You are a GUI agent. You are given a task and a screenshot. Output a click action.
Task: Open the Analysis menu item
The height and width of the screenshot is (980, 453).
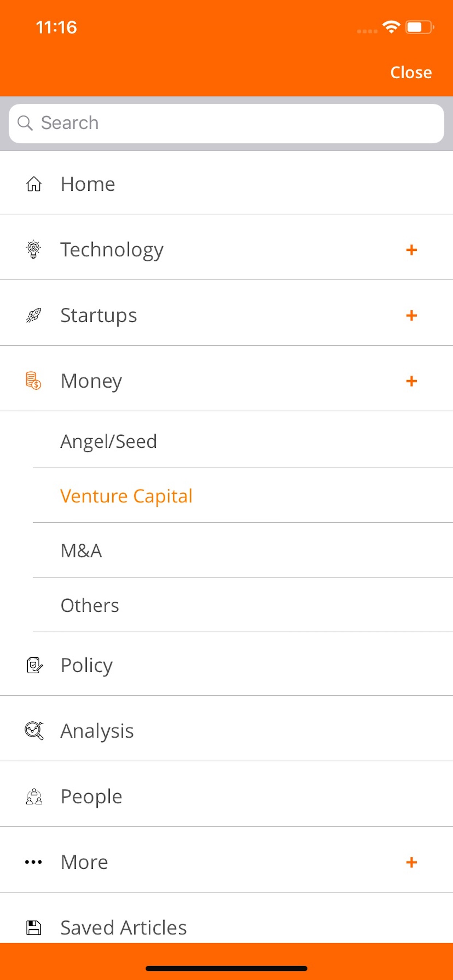pos(97,731)
